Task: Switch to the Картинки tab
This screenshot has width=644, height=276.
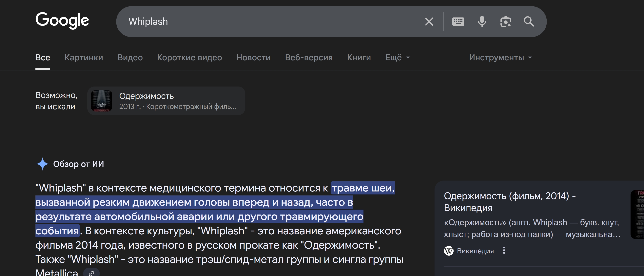Action: 84,58
